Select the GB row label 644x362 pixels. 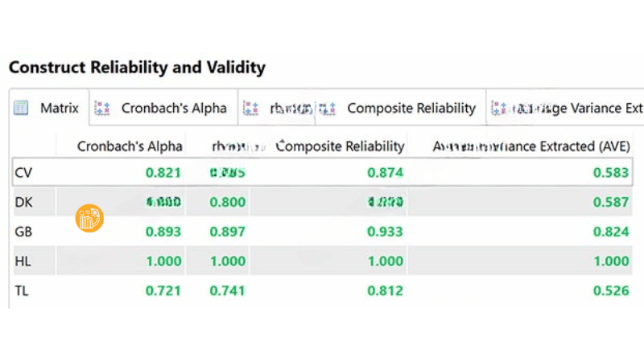tap(23, 232)
